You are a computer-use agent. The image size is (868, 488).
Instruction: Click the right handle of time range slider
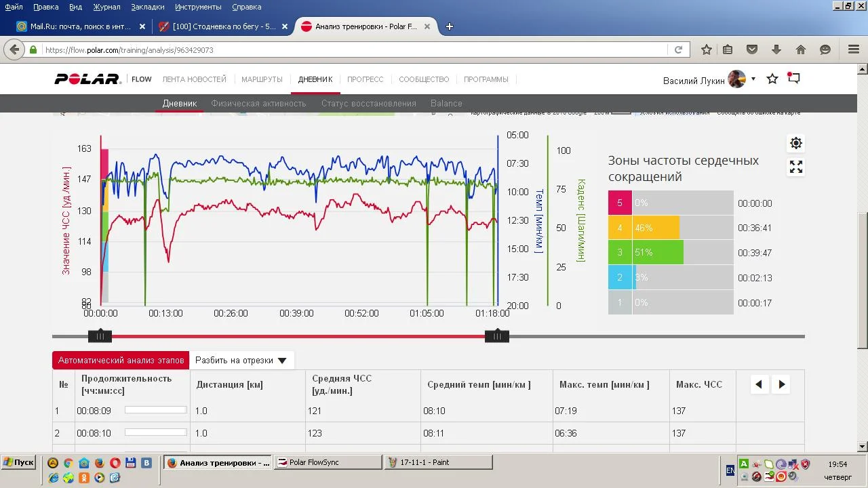click(497, 336)
